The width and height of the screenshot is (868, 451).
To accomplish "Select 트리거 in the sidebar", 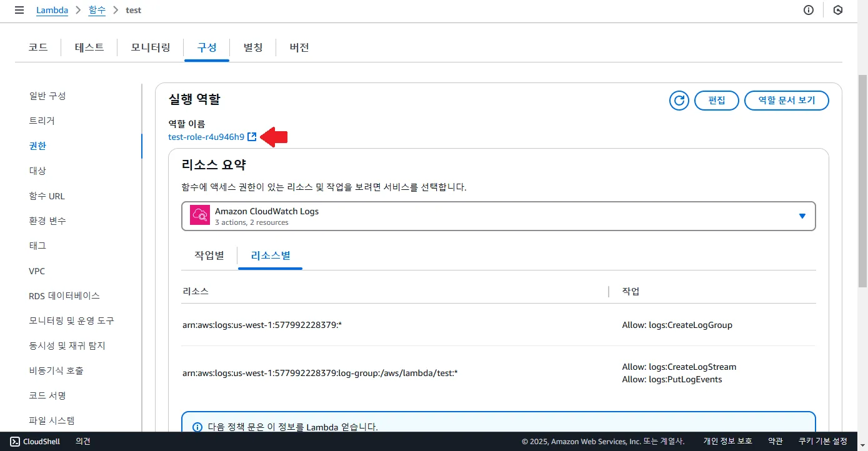I will click(x=42, y=121).
